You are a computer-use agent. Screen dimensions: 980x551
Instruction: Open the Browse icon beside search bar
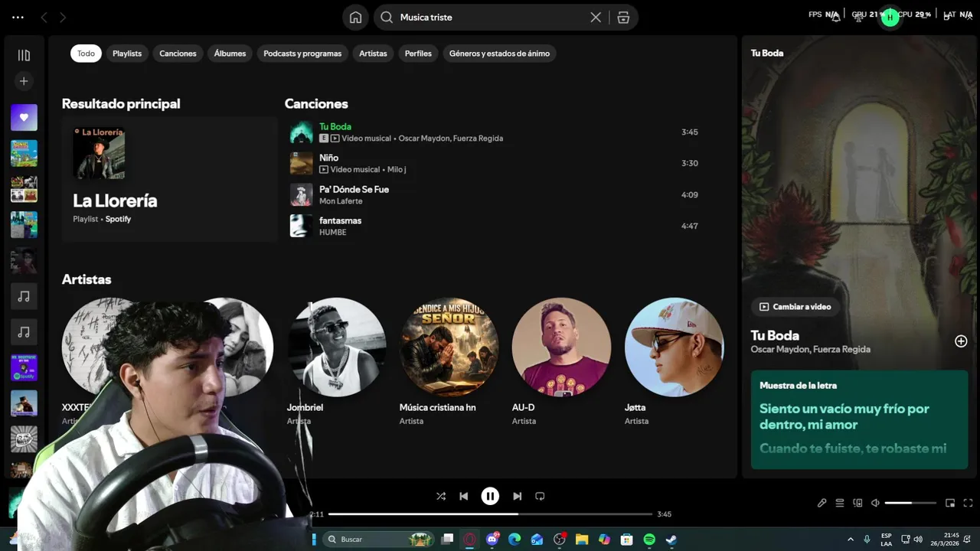tap(623, 18)
